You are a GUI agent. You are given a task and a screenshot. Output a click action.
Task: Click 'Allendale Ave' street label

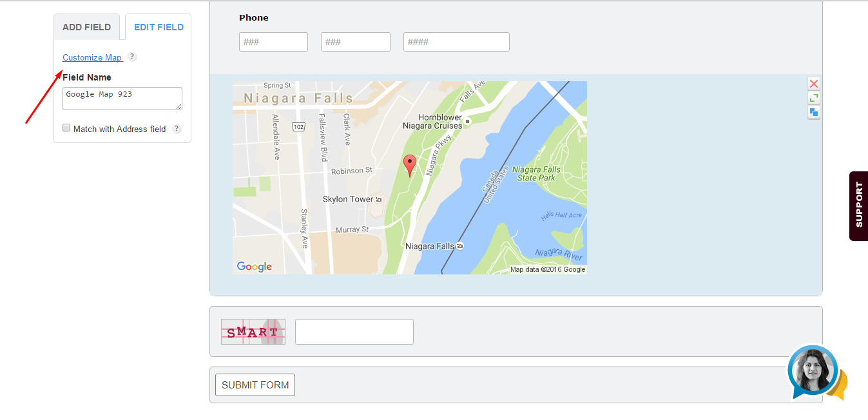point(276,137)
